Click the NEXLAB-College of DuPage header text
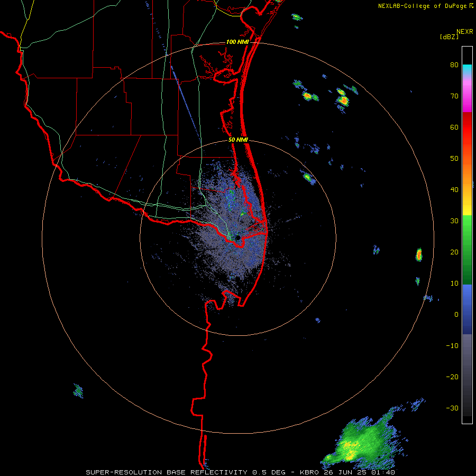The height and width of the screenshot is (476, 476). (x=425, y=6)
